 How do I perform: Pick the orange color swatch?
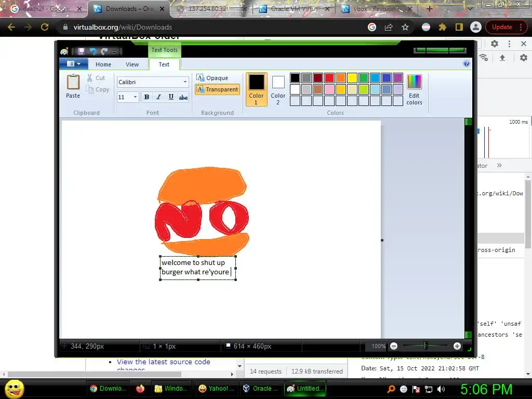341,78
